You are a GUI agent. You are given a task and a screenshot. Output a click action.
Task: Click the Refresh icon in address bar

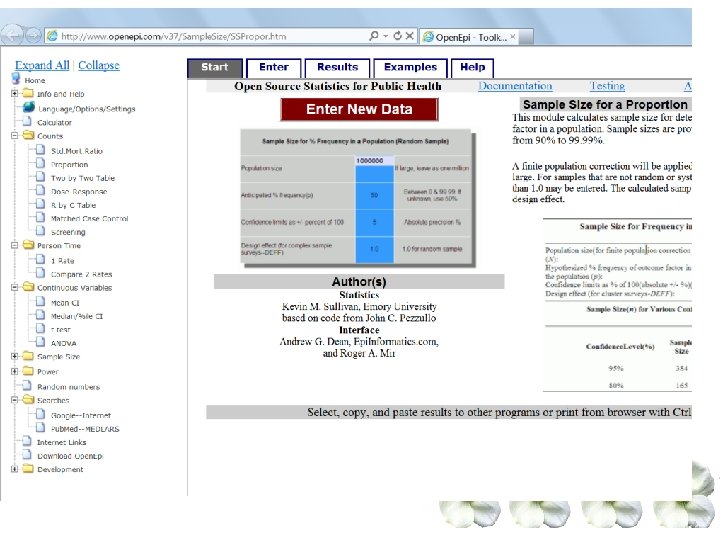[398, 36]
